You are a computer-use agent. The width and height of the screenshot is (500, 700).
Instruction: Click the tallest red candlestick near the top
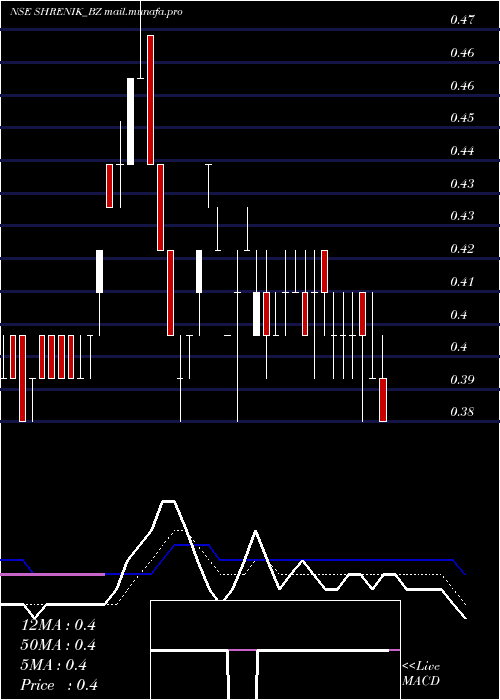point(150,100)
